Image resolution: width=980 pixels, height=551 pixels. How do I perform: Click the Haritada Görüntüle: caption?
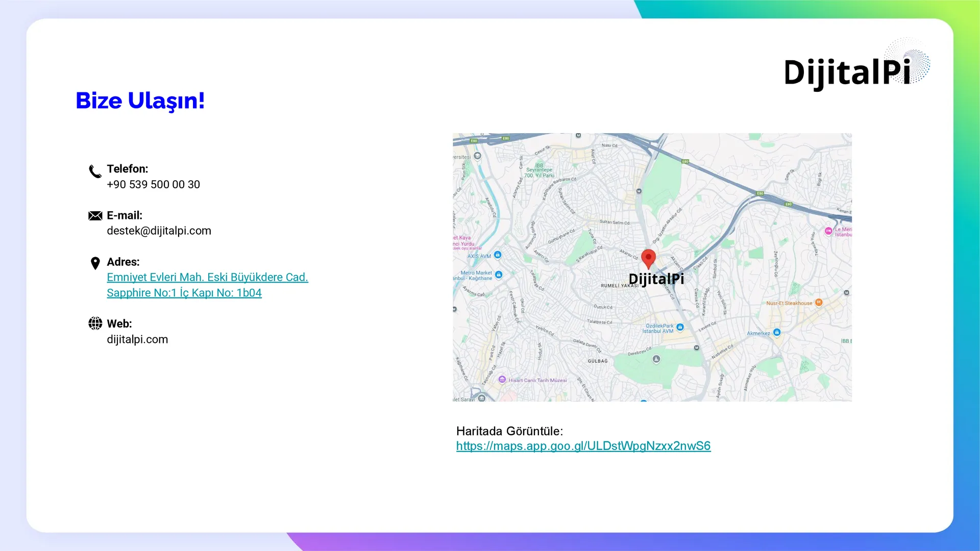coord(509,431)
